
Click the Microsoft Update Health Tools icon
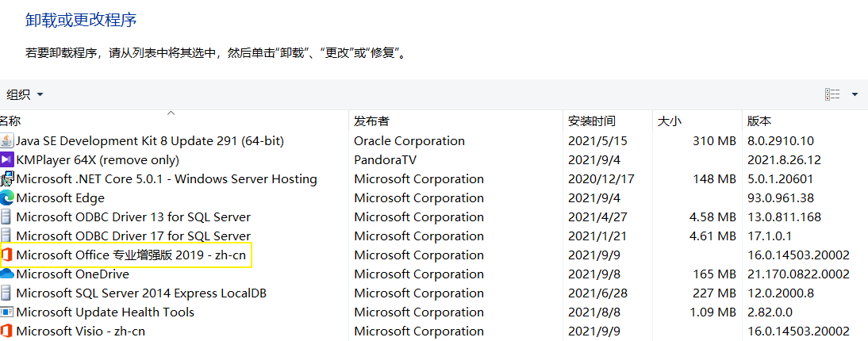[x=6, y=312]
